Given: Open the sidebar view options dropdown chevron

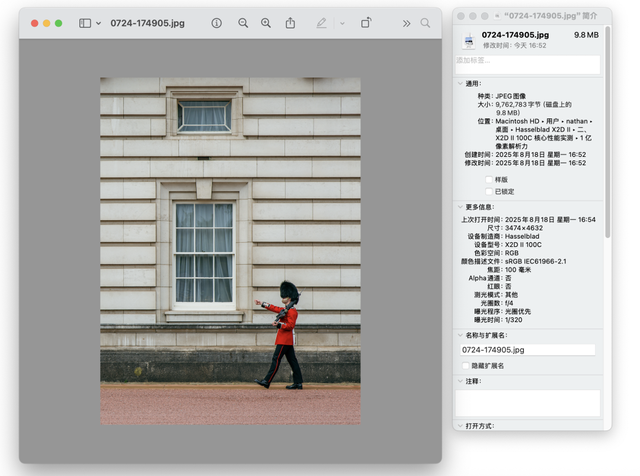Looking at the screenshot, I should pyautogui.click(x=98, y=23).
